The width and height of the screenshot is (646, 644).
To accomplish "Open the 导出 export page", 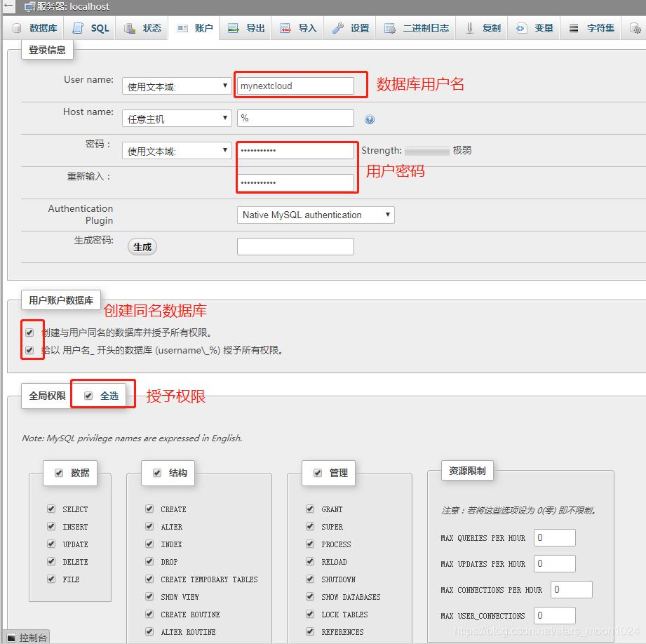I will [x=253, y=28].
